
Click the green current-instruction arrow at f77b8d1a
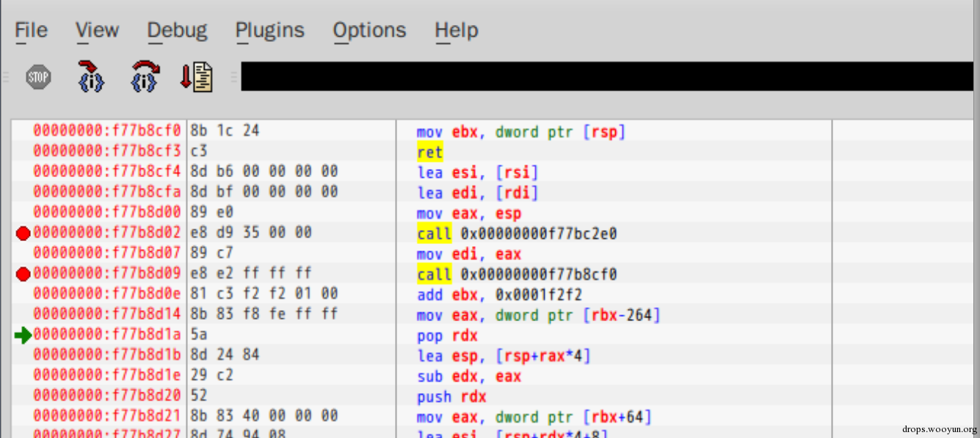pos(23,336)
